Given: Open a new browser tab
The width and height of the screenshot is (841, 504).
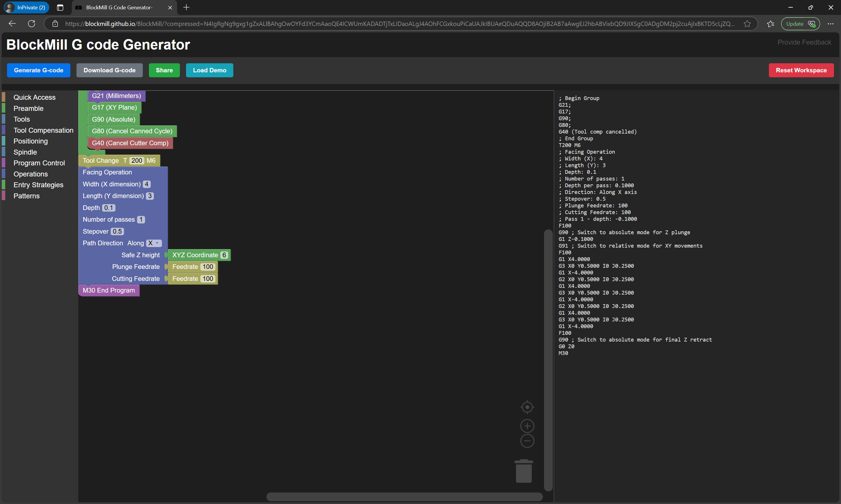Looking at the screenshot, I should [186, 8].
